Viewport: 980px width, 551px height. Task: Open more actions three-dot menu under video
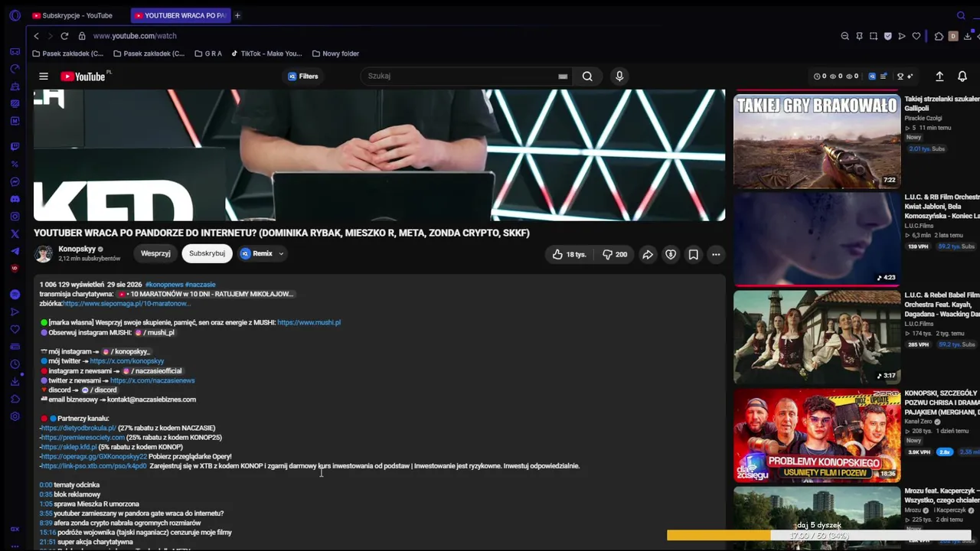tap(716, 254)
